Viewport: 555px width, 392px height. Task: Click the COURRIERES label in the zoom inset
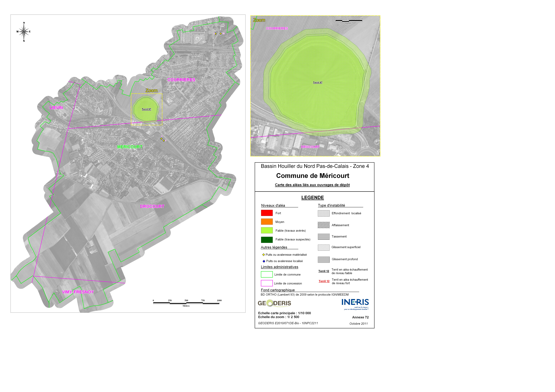coord(277,29)
